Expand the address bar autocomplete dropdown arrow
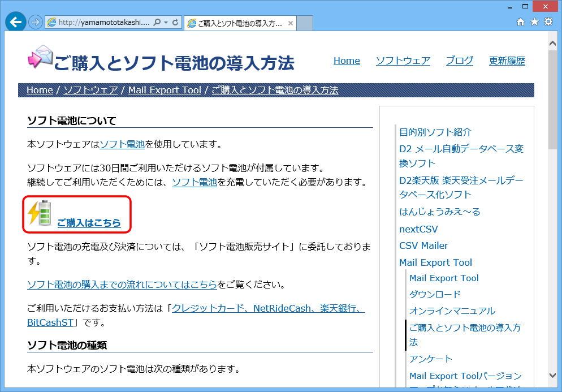This screenshot has height=392, width=562. click(166, 23)
